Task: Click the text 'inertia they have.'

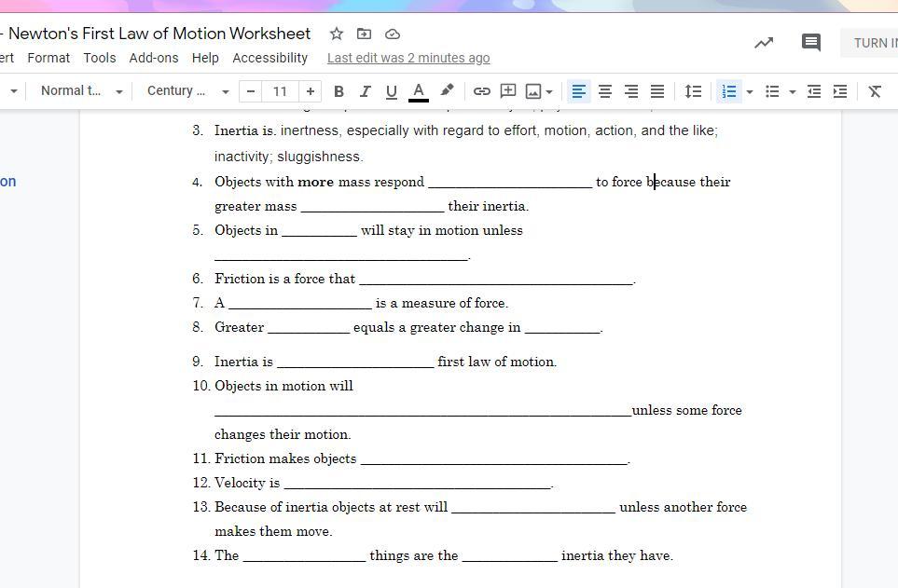Action: 617,555
